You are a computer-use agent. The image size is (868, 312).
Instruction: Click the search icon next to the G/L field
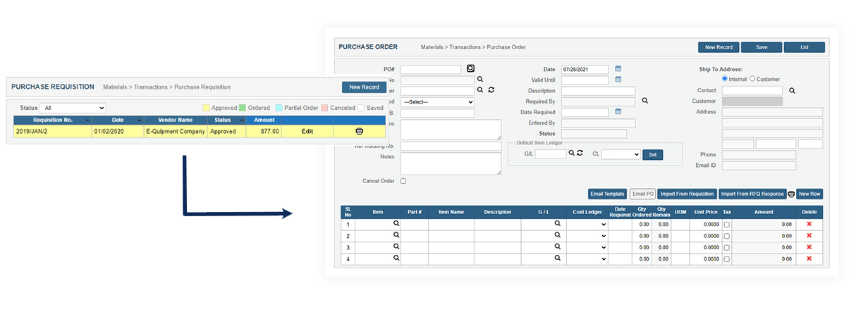[x=572, y=153]
